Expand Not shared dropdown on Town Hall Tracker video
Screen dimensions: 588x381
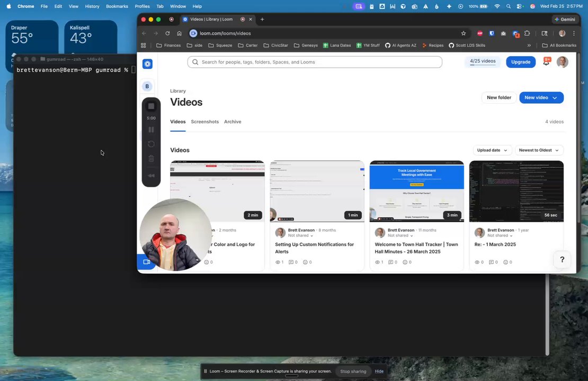[400, 235]
